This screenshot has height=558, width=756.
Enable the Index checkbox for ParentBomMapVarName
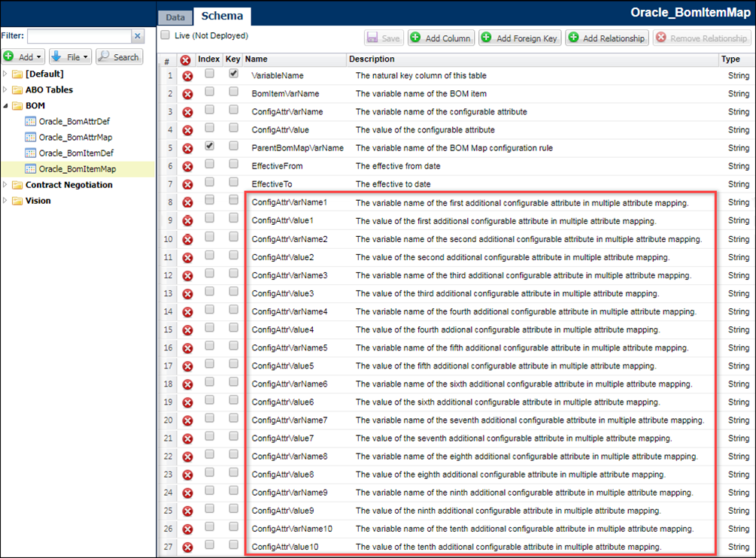click(x=208, y=147)
